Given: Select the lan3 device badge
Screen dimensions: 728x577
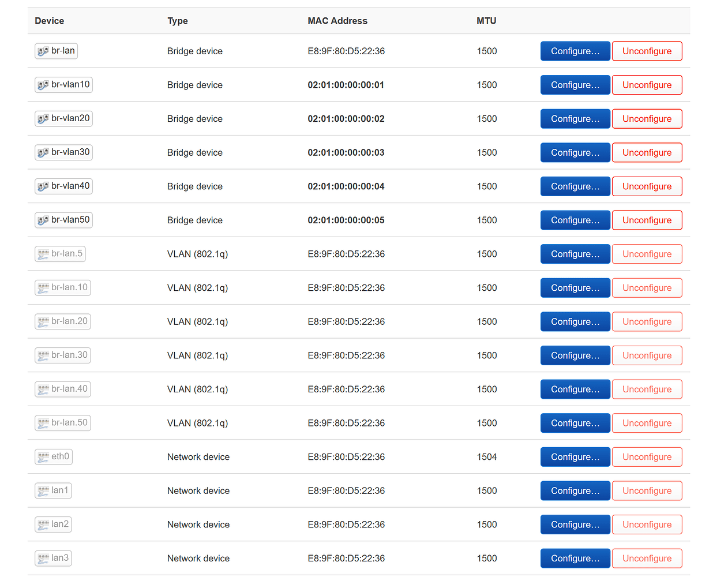Looking at the screenshot, I should click(x=53, y=558).
